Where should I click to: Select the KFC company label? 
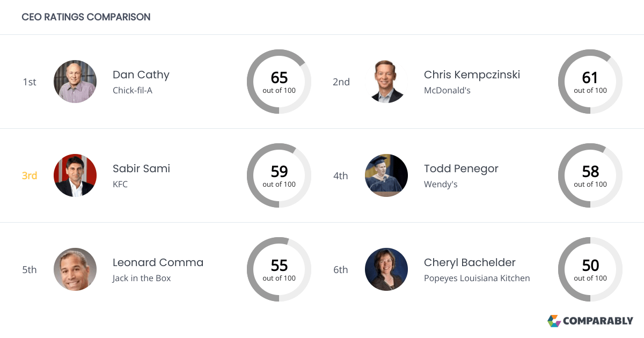click(x=120, y=184)
